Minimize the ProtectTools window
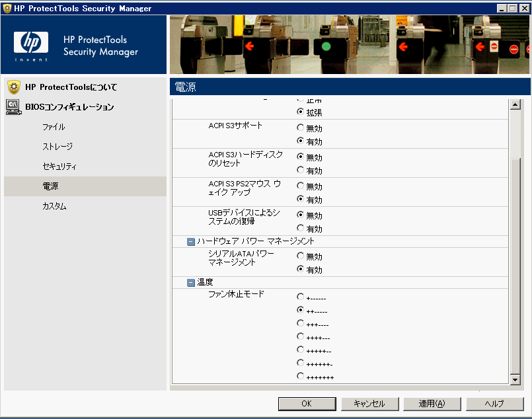The width and height of the screenshot is (532, 419). 502,9
